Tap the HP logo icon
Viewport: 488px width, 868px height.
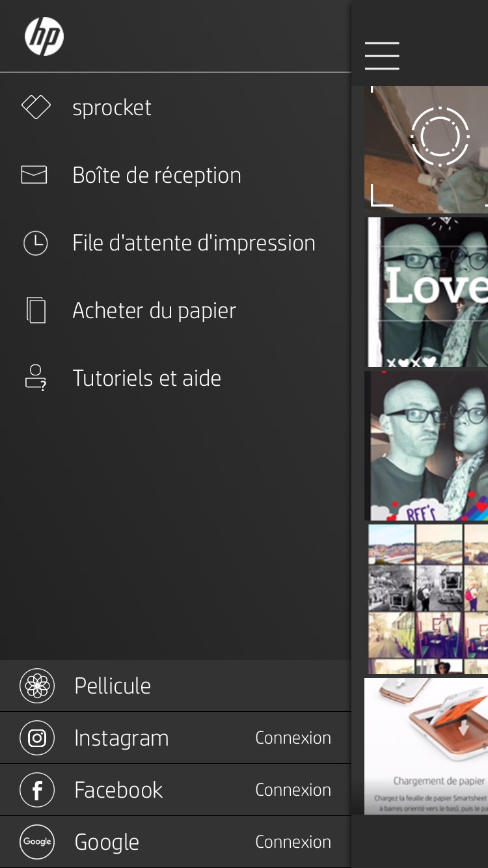coord(44,36)
